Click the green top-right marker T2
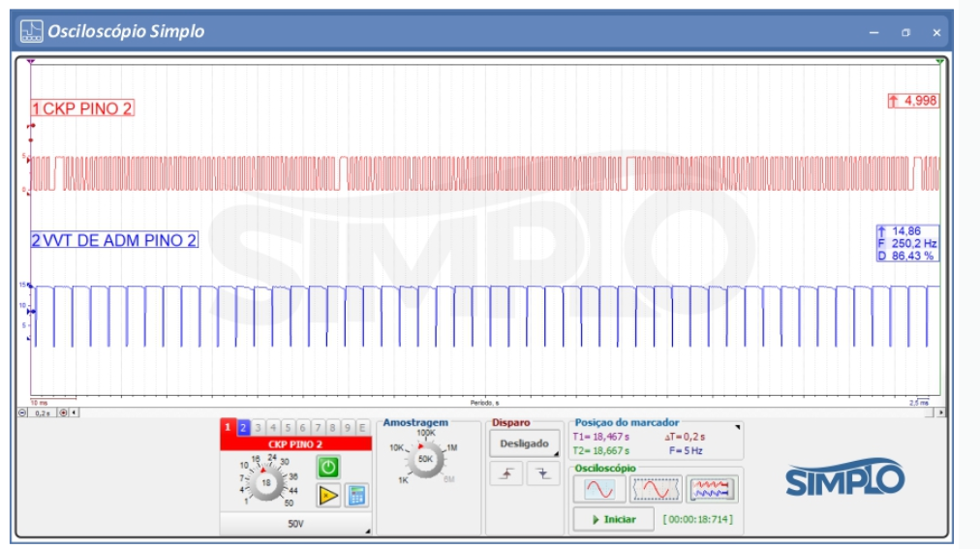This screenshot has height=549, width=980. [940, 61]
